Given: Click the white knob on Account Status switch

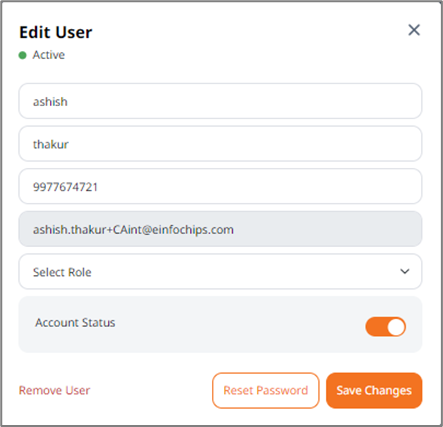Looking at the screenshot, I should pyautogui.click(x=396, y=327).
